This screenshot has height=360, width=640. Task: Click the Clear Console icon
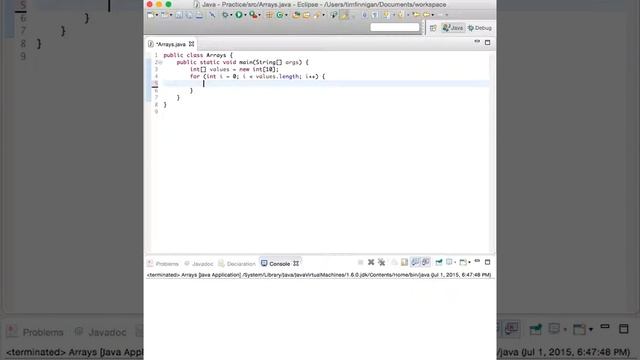click(393, 262)
